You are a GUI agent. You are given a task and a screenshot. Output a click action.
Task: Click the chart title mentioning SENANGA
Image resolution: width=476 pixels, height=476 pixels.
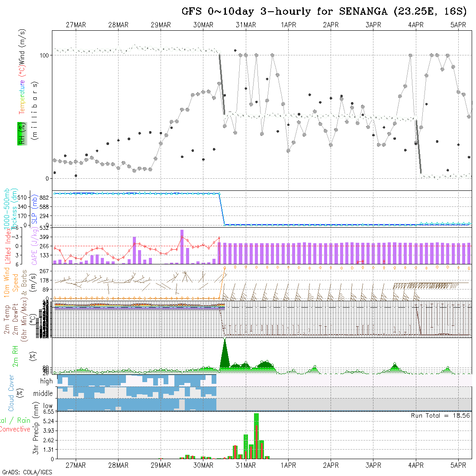pos(324,11)
